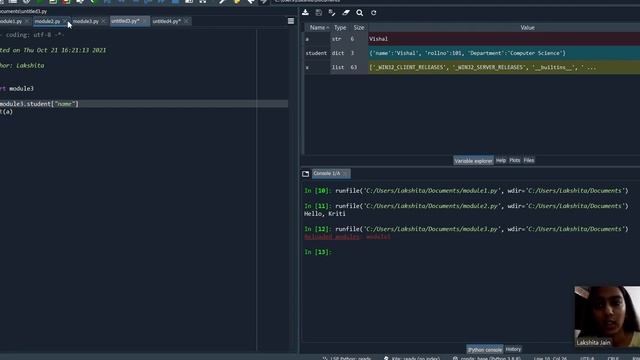Switch to Variable explorer pane tab

click(x=473, y=161)
